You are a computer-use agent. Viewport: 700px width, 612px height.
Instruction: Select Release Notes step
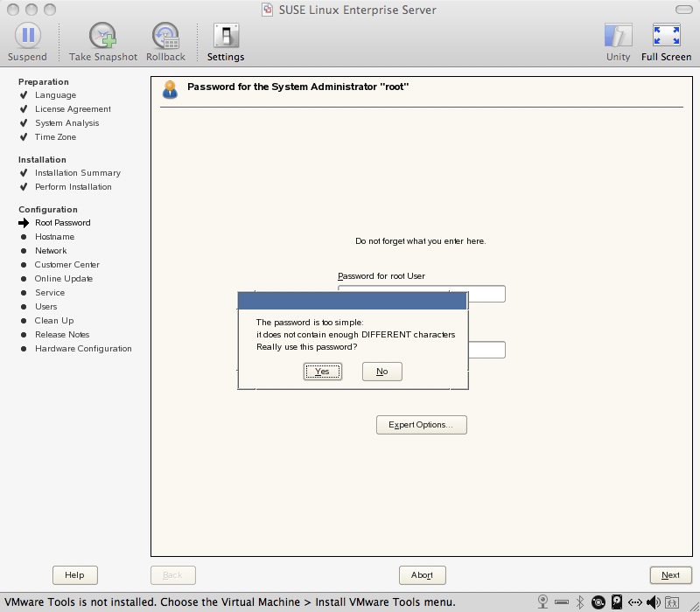pyautogui.click(x=62, y=335)
